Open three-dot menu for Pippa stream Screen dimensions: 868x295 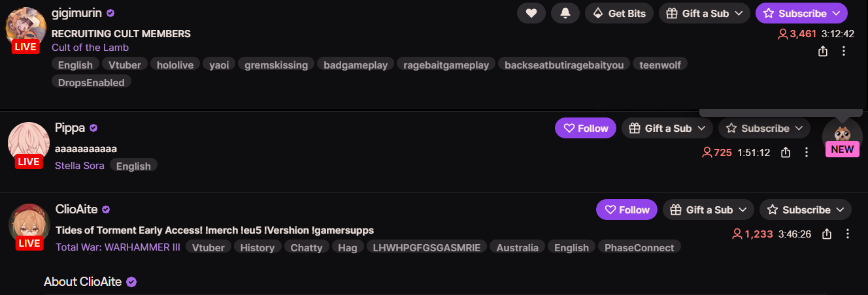point(807,152)
